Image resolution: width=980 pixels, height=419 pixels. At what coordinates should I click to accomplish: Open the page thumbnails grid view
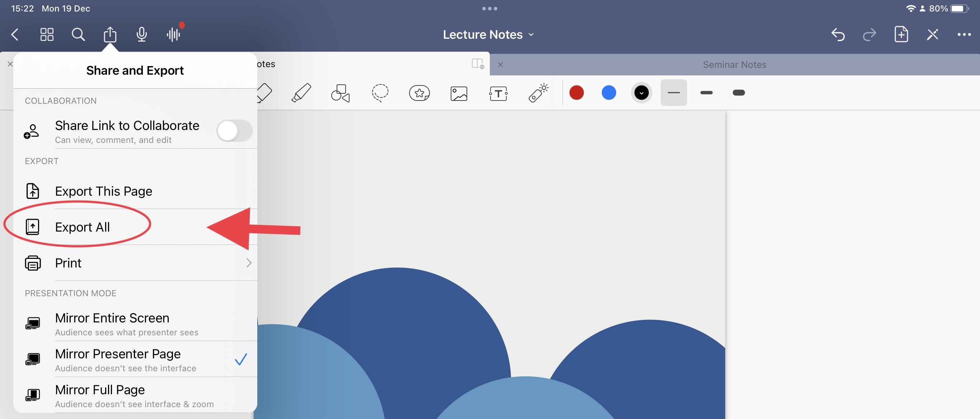click(47, 34)
